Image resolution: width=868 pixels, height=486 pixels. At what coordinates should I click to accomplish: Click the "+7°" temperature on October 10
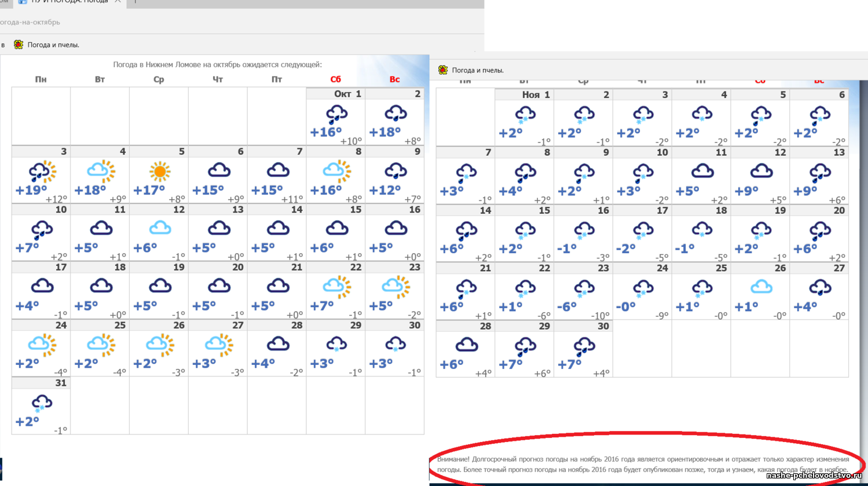pyautogui.click(x=27, y=249)
